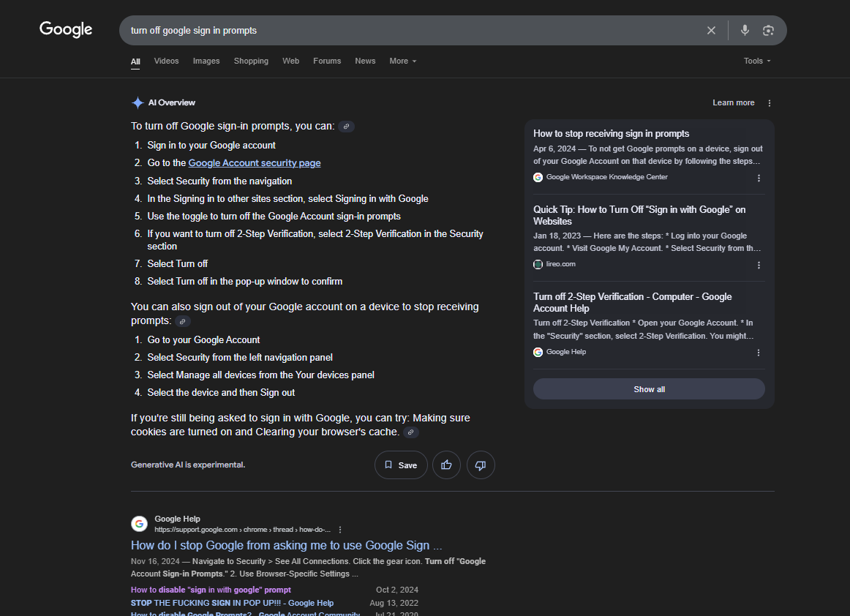Click the thumbs down feedback icon
The width and height of the screenshot is (850, 616).
[481, 465]
